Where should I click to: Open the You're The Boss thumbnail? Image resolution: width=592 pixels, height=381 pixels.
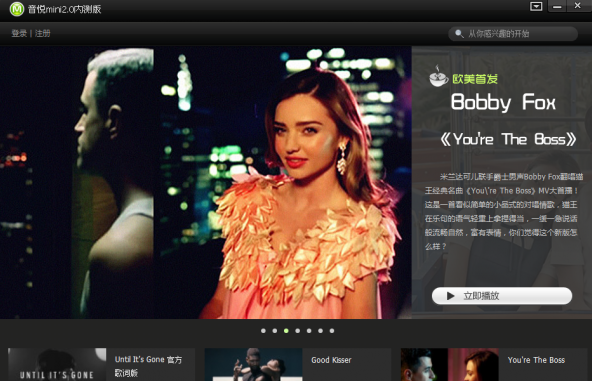[450, 364]
